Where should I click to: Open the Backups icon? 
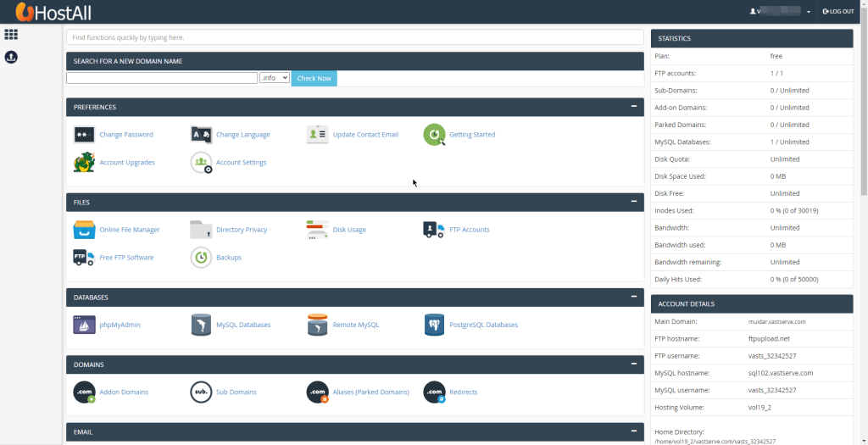201,258
